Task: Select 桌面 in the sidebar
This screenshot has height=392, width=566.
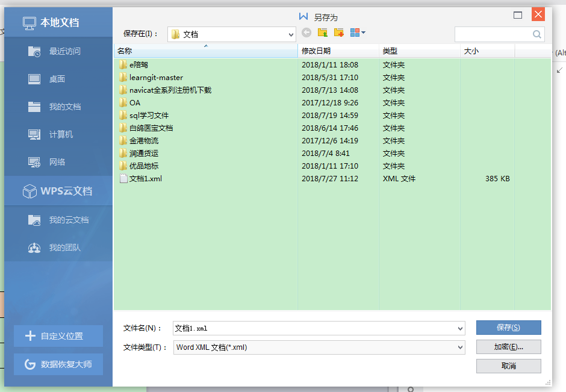Action: click(58, 79)
